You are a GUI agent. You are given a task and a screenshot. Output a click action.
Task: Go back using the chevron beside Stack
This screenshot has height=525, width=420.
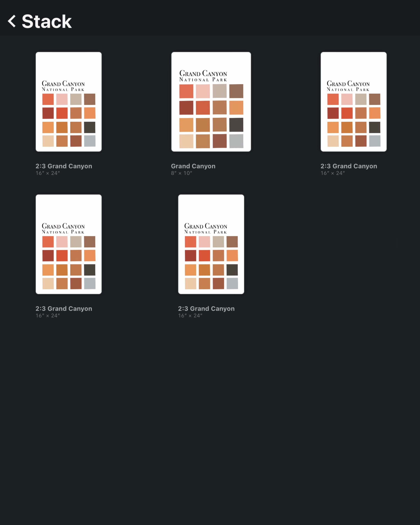point(12,21)
